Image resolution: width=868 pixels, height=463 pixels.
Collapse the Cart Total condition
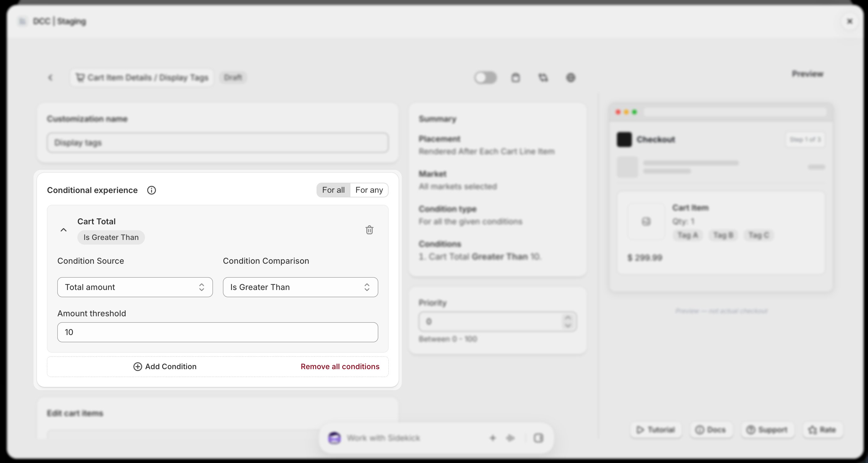click(x=63, y=230)
